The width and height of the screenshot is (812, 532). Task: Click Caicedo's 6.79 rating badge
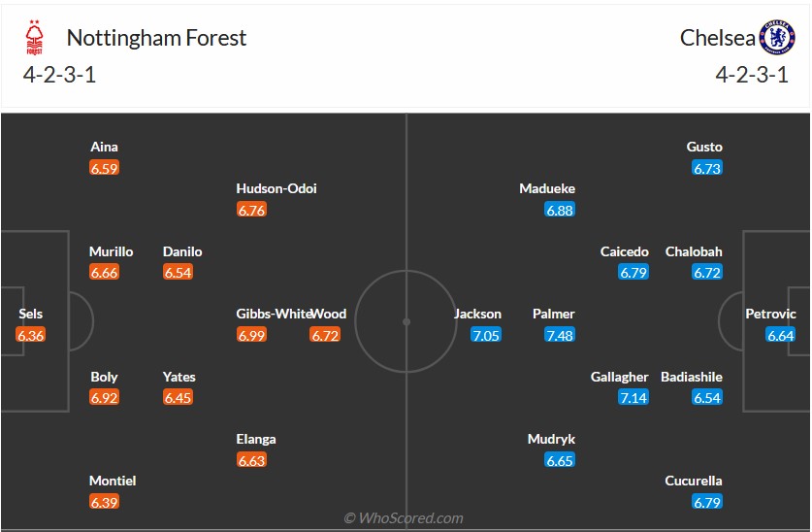coord(633,273)
